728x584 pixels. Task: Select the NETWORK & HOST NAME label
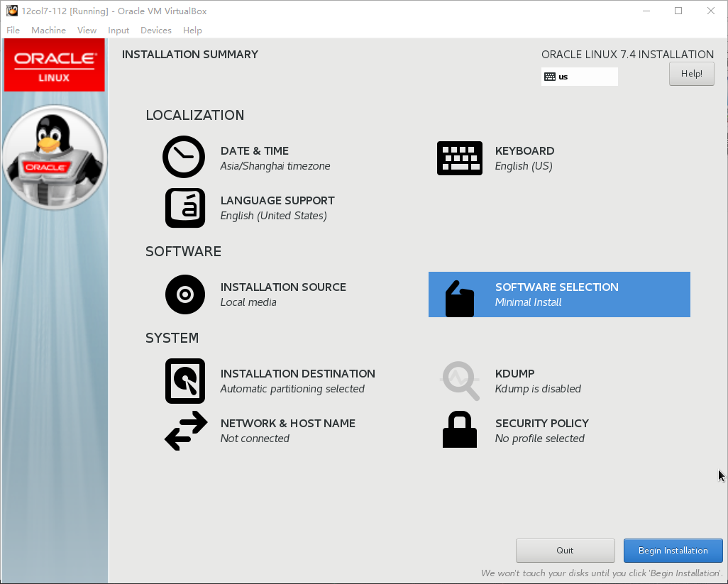point(288,424)
